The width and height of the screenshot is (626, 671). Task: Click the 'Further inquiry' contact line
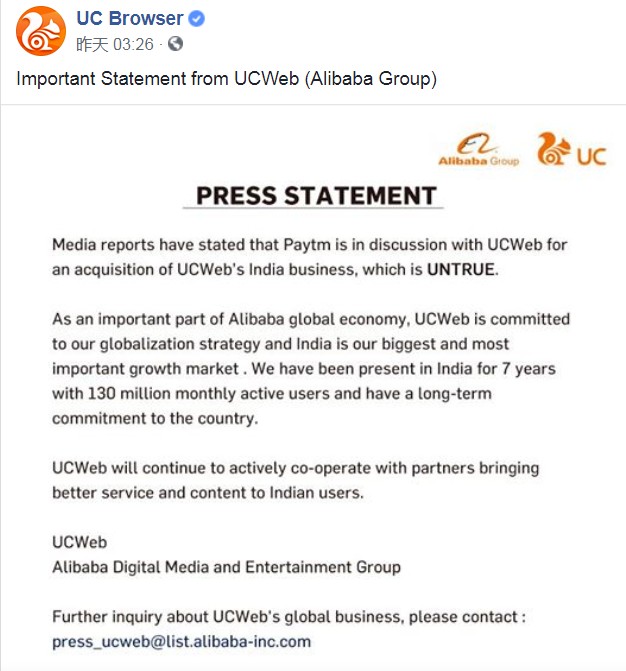(x=288, y=616)
